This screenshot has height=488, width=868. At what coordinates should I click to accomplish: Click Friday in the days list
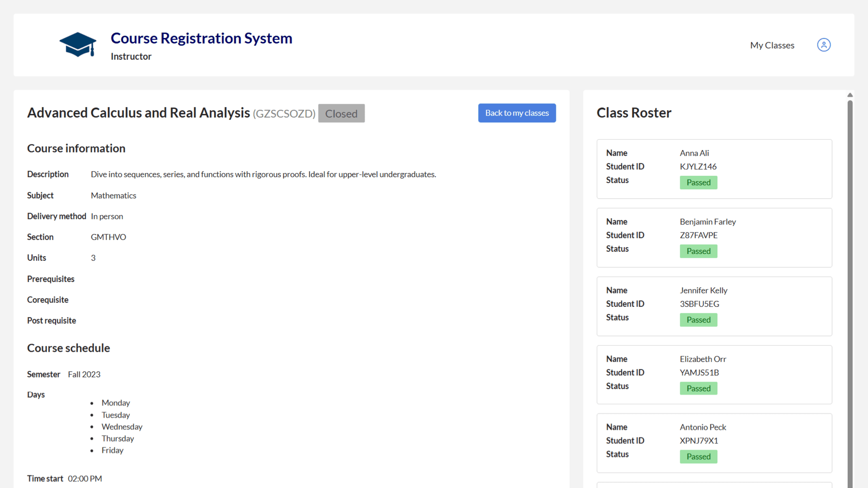pos(112,450)
